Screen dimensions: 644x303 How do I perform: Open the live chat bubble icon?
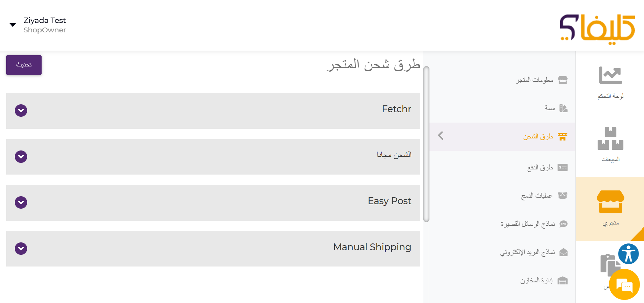pyautogui.click(x=624, y=285)
